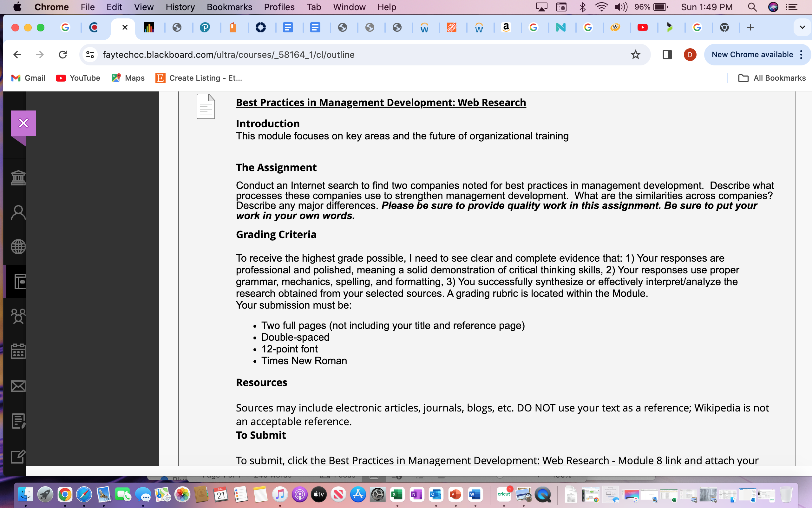Image resolution: width=812 pixels, height=508 pixels.
Task: Open the volume control in menu bar
Action: 620,7
